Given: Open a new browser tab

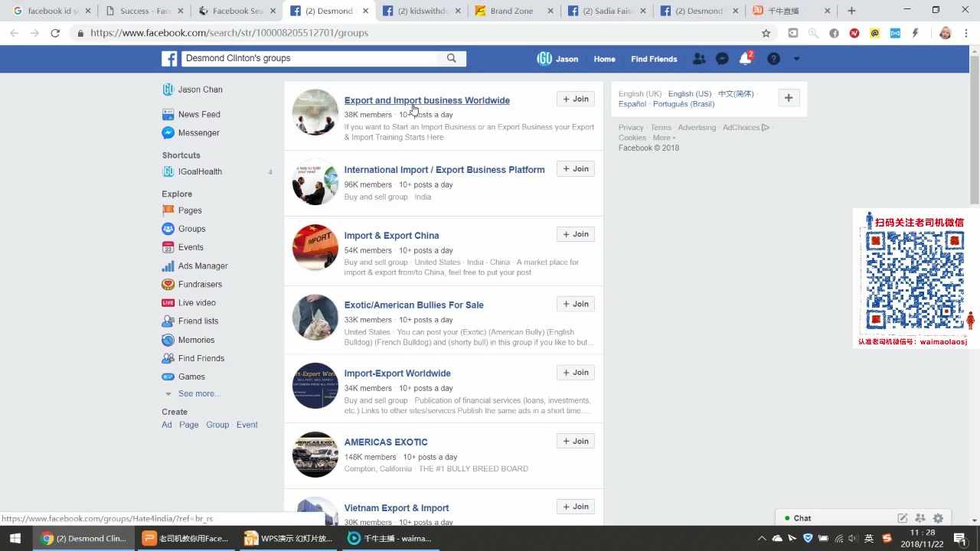Looking at the screenshot, I should click(x=851, y=11).
